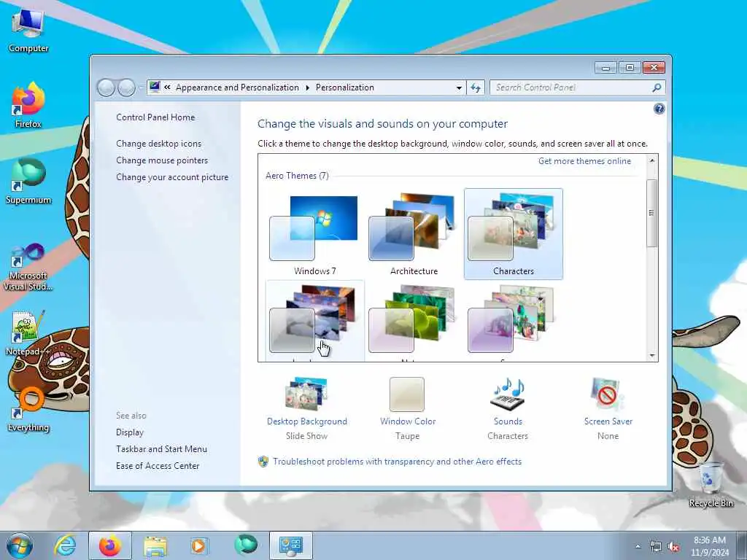Expand the breadcrumb double chevron

coord(167,87)
